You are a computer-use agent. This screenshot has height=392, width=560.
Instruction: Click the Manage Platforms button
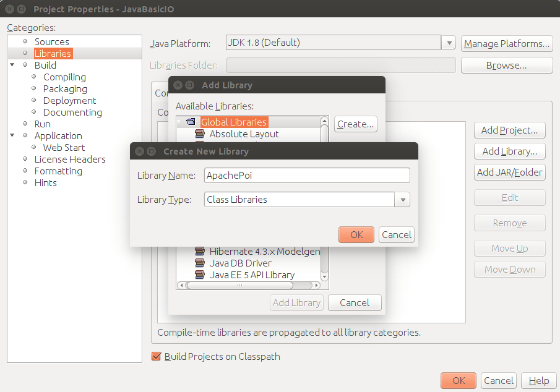pyautogui.click(x=506, y=43)
